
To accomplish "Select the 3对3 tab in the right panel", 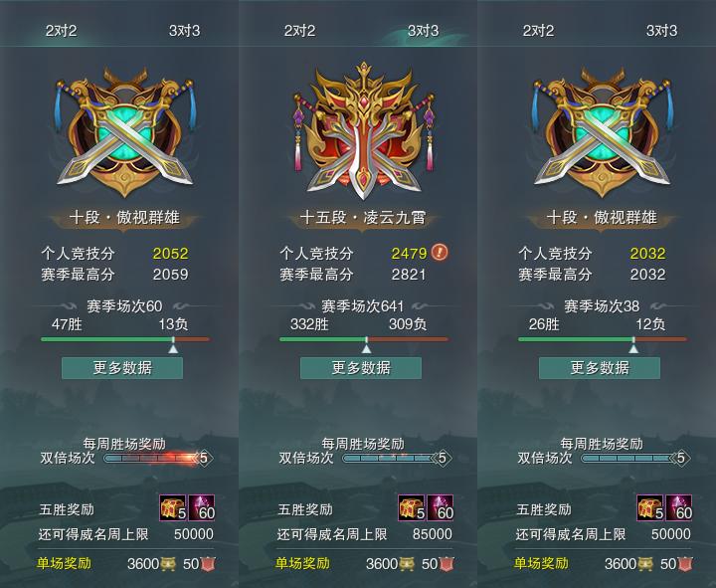I will [x=661, y=31].
